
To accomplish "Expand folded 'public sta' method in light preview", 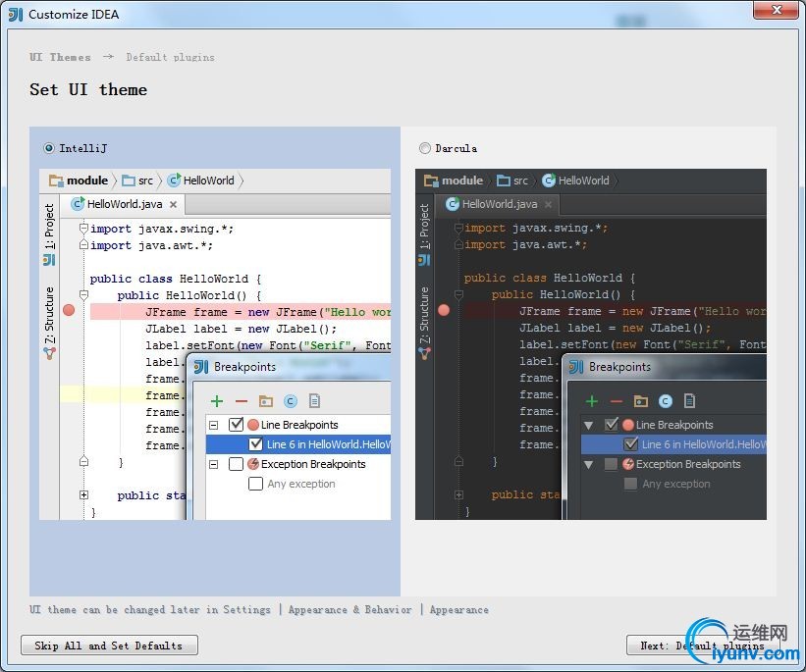I will 83,494.
